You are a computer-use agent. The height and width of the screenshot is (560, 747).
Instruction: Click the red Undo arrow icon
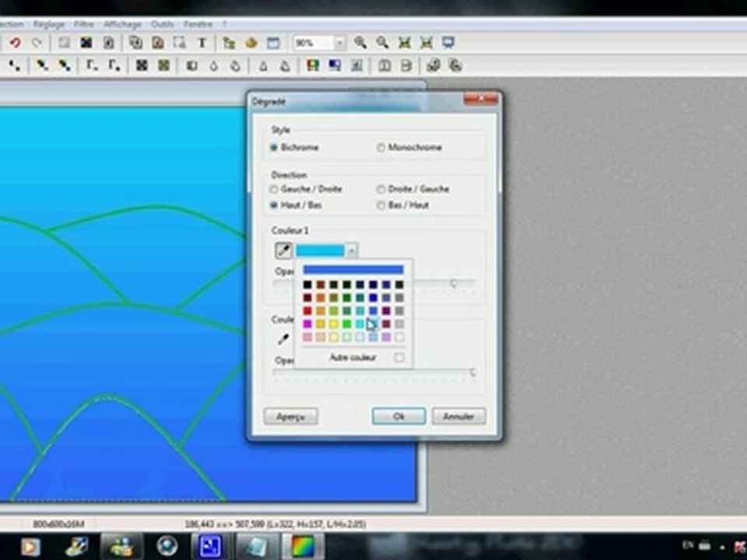point(16,43)
